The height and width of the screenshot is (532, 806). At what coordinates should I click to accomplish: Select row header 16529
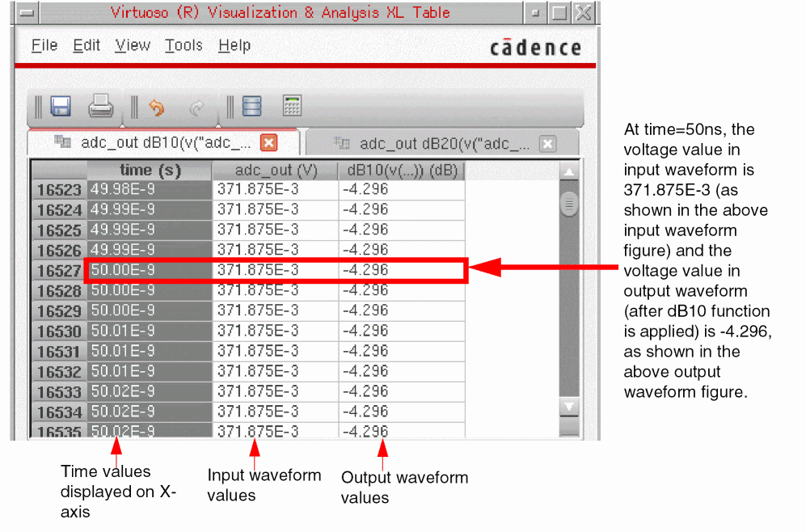tap(59, 311)
